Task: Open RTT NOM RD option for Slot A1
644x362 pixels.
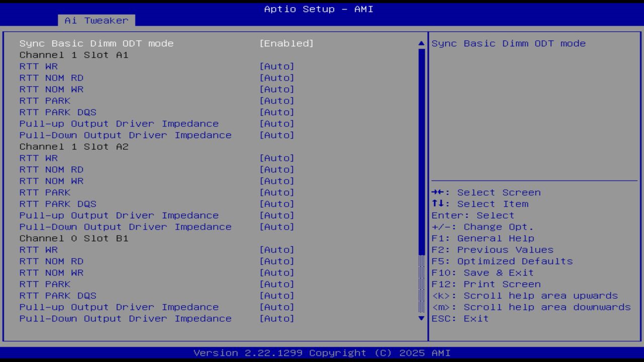Action: pyautogui.click(x=51, y=77)
